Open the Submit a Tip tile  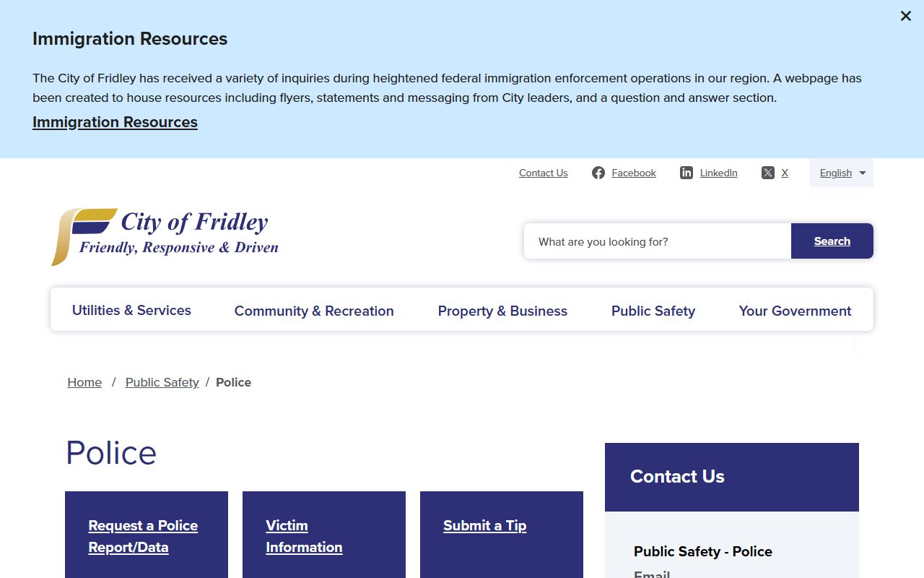502,535
